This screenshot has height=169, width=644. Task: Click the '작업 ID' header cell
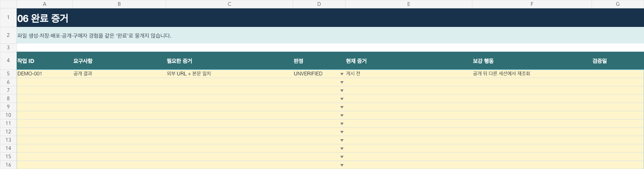pos(44,61)
